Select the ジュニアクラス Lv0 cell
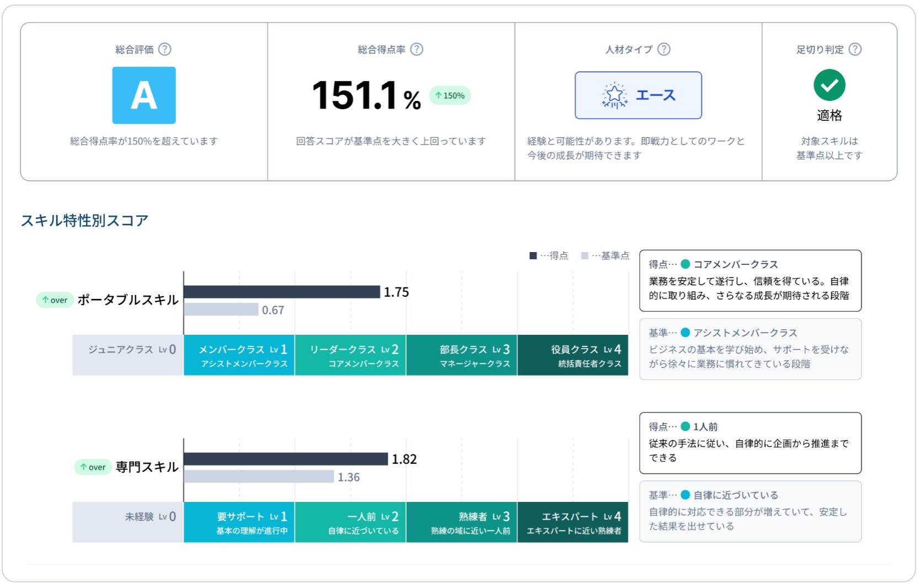Image resolution: width=921 pixels, height=588 pixels. click(128, 355)
